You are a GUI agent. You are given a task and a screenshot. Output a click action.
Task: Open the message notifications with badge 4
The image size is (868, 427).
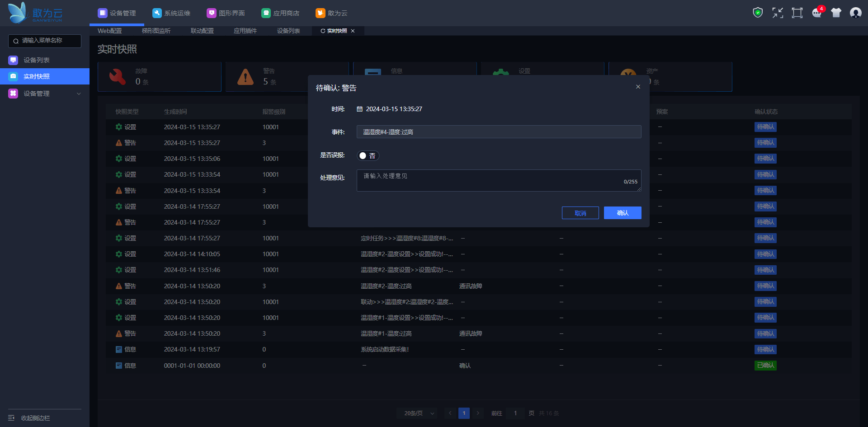click(817, 13)
